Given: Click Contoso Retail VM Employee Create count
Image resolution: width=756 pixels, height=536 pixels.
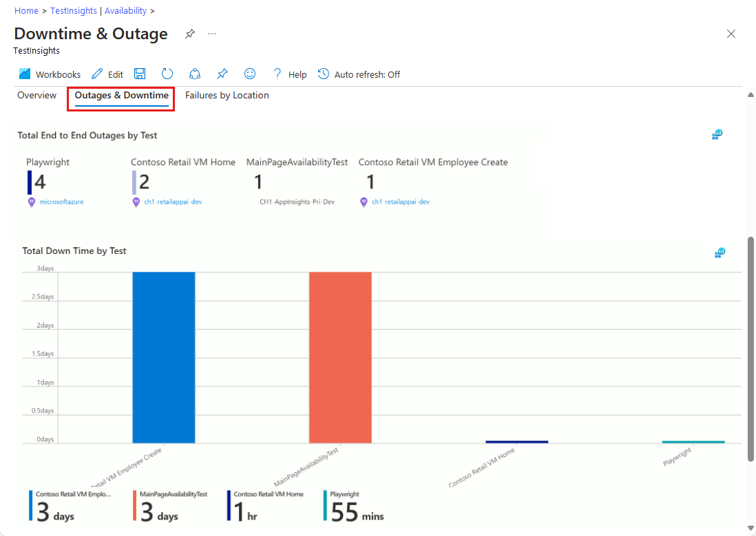Looking at the screenshot, I should point(370,182).
